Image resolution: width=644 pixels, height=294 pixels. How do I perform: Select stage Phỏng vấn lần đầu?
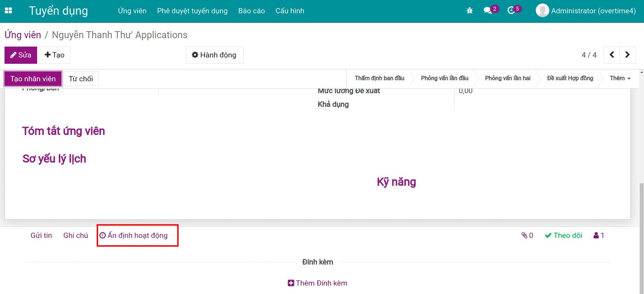(x=445, y=78)
